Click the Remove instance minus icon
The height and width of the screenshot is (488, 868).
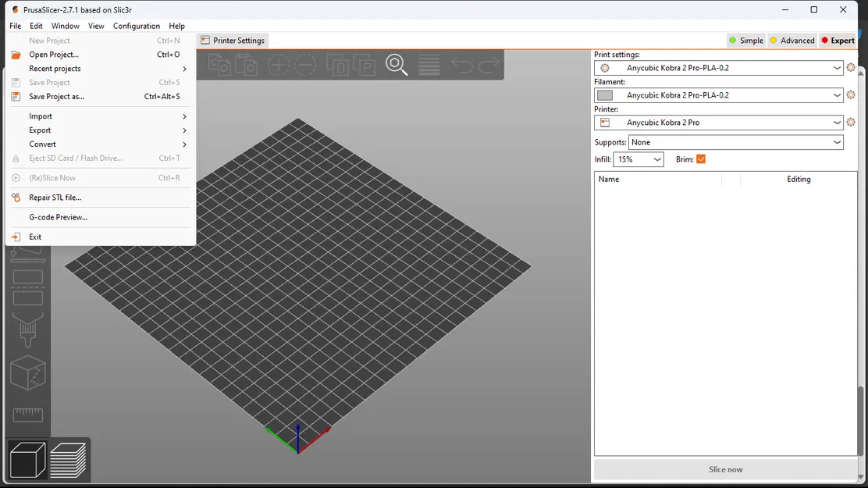[x=305, y=65]
